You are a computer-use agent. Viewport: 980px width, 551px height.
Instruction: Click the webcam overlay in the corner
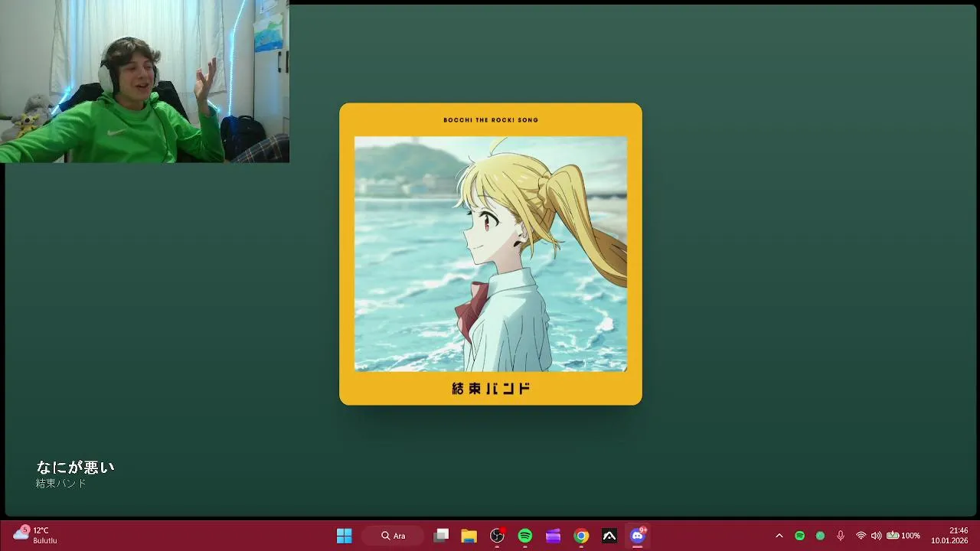[x=145, y=81]
